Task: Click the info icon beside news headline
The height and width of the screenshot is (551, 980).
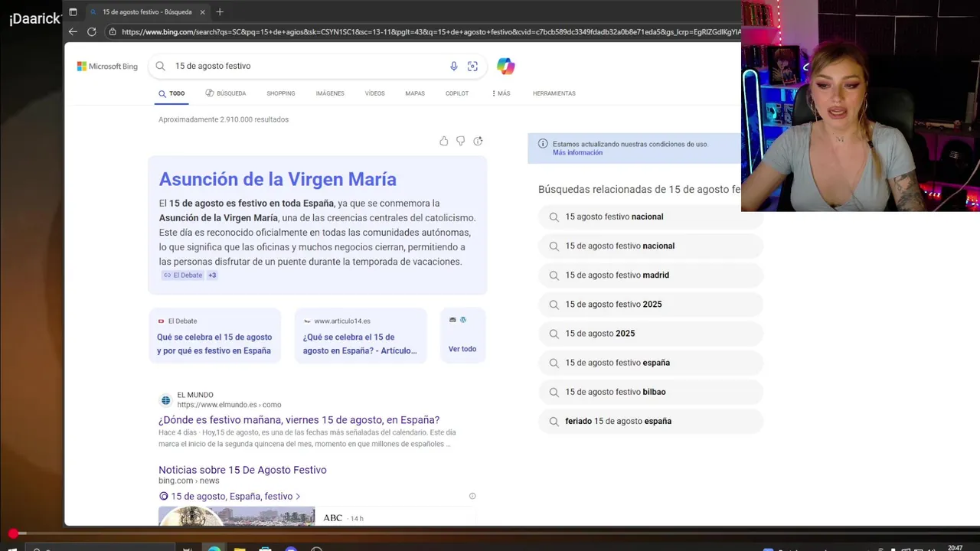Action: pyautogui.click(x=472, y=496)
